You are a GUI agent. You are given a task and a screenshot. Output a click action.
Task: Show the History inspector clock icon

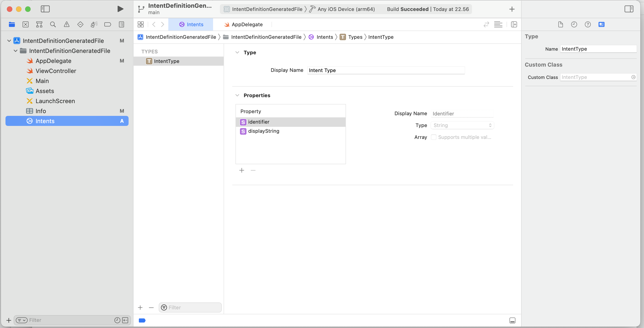point(574,24)
